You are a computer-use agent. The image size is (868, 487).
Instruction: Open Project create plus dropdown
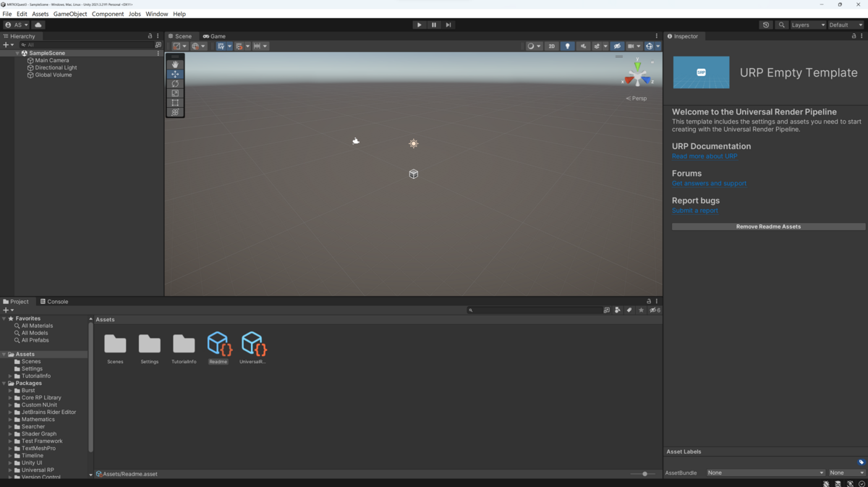(8, 310)
